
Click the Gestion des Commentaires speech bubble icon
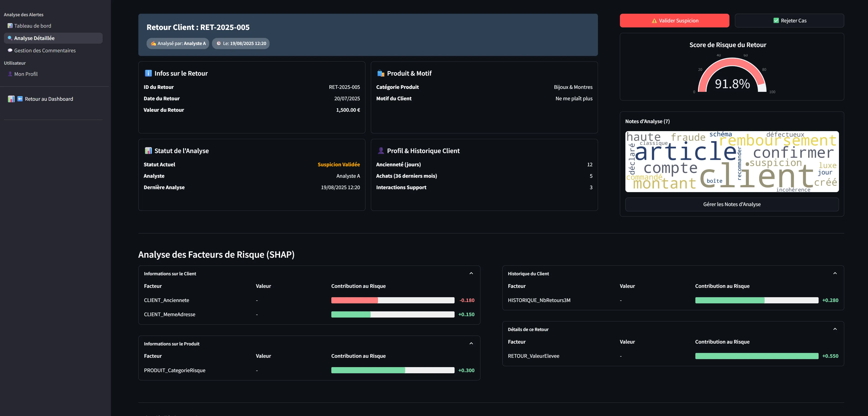click(10, 50)
